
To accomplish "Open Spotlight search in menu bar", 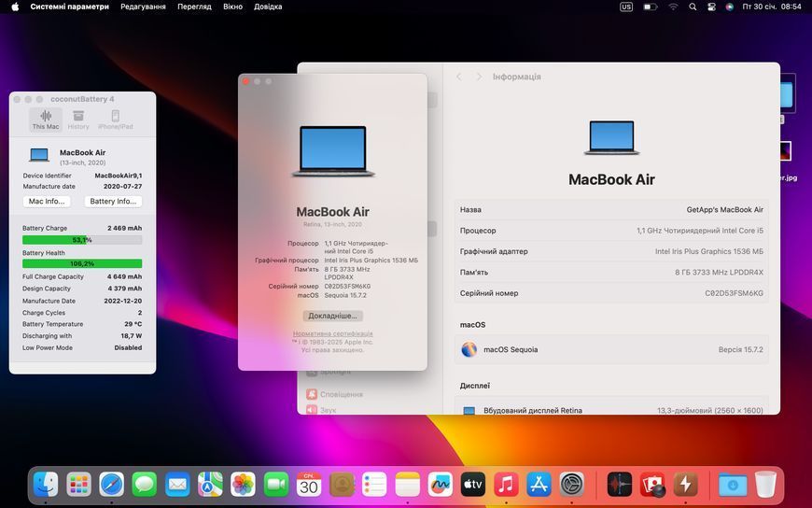I will point(693,7).
